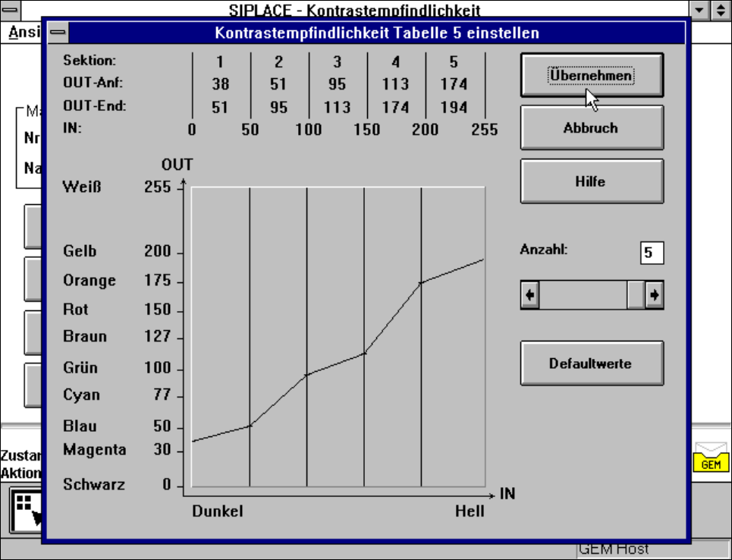Click the Rot 150 axis label
732x560 pixels.
117,309
